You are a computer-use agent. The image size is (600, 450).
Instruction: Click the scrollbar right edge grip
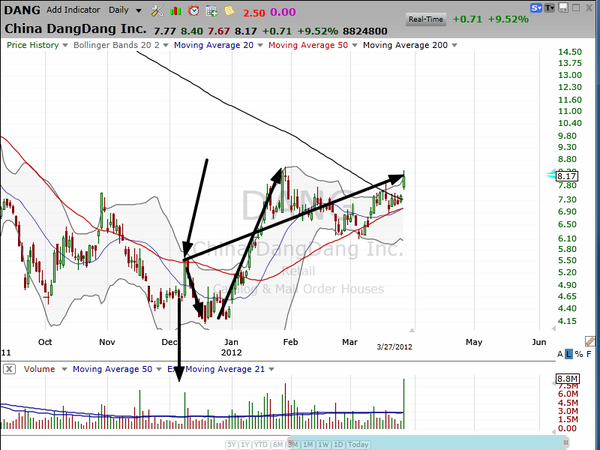pyautogui.click(x=566, y=443)
